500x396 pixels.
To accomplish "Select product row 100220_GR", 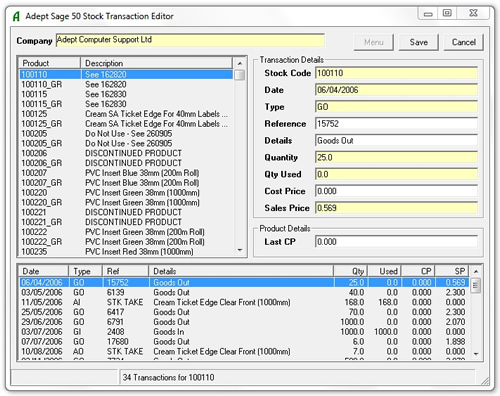I will point(126,202).
